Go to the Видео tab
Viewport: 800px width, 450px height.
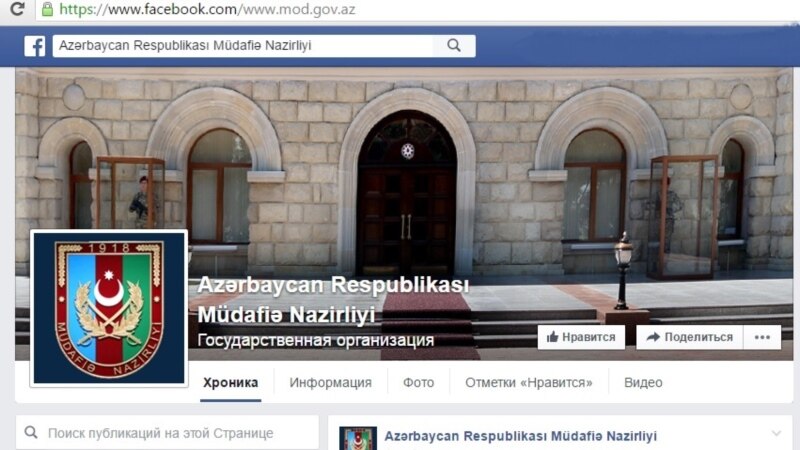pyautogui.click(x=643, y=383)
